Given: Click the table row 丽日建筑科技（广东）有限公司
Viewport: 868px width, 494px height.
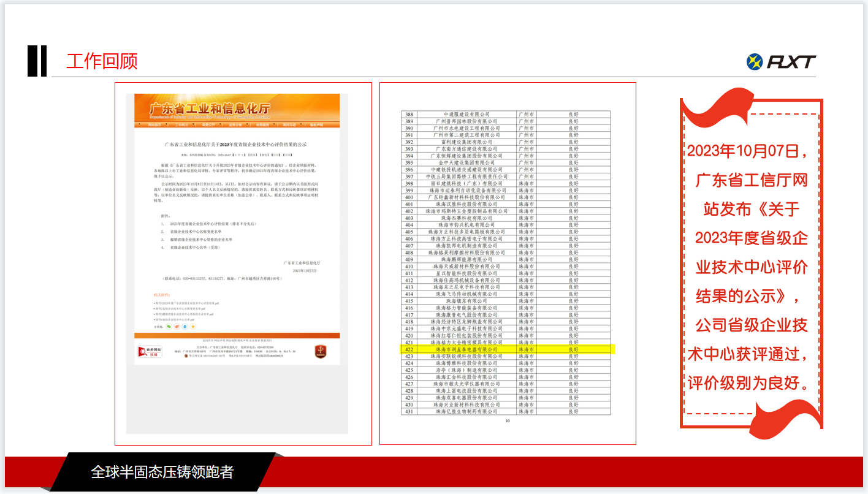Looking at the screenshot, I should 506,184.
